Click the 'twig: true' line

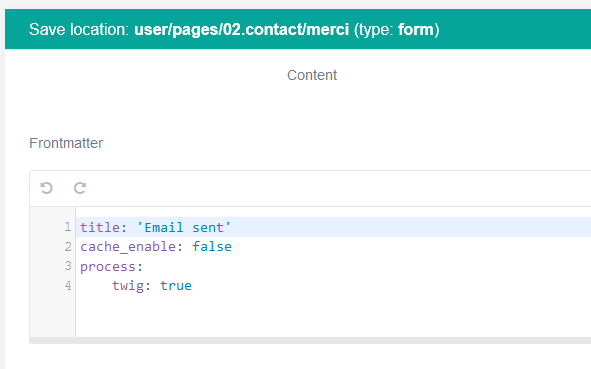152,285
